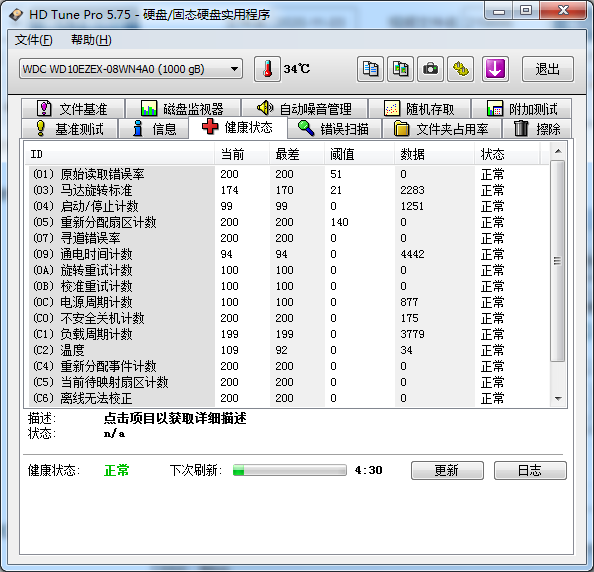594x572 pixels.
Task: Click the camera save screenshot icon
Action: 430,69
